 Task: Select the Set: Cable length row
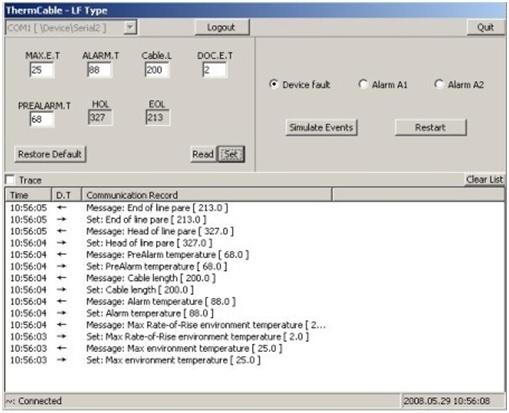click(x=255, y=290)
